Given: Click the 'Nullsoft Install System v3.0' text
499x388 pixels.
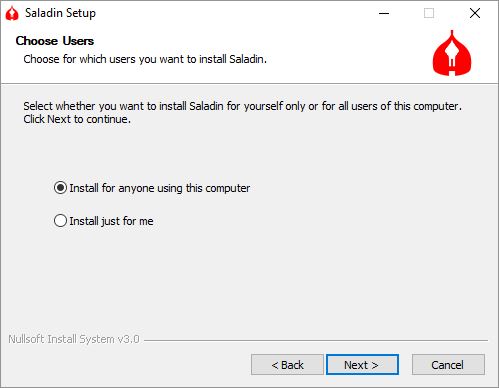Looking at the screenshot, I should (74, 339).
